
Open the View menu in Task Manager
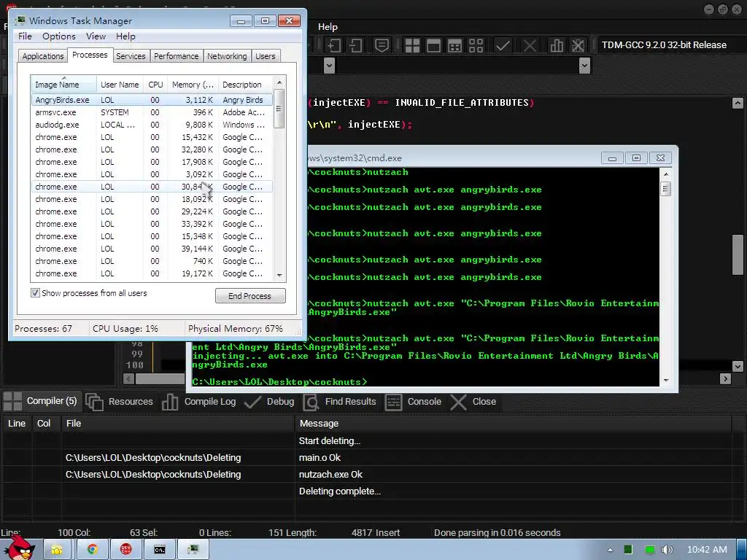(96, 36)
